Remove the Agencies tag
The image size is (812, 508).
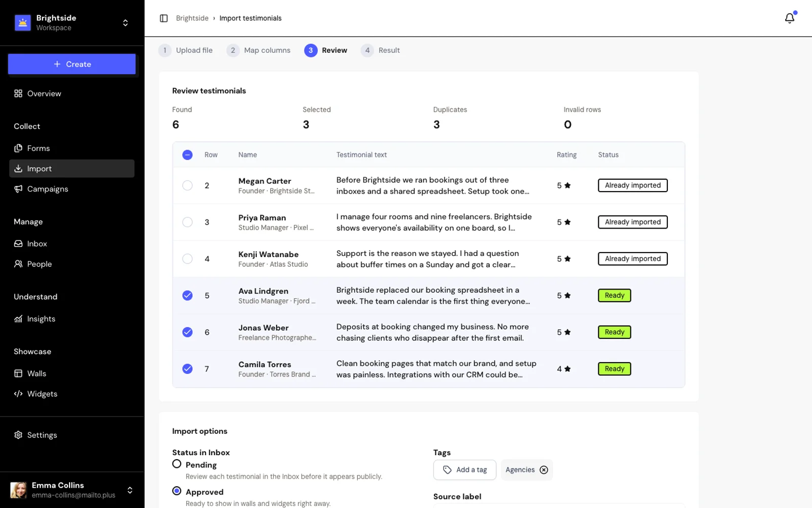point(544,470)
